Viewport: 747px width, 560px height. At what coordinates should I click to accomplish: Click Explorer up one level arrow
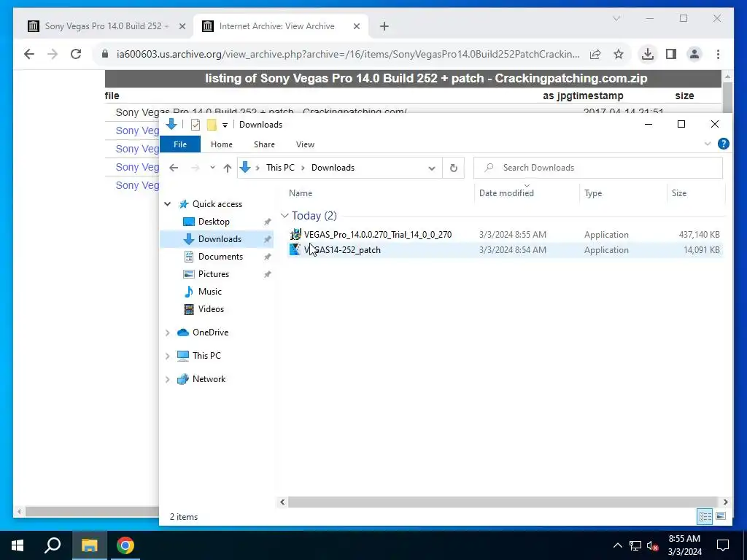coord(228,168)
